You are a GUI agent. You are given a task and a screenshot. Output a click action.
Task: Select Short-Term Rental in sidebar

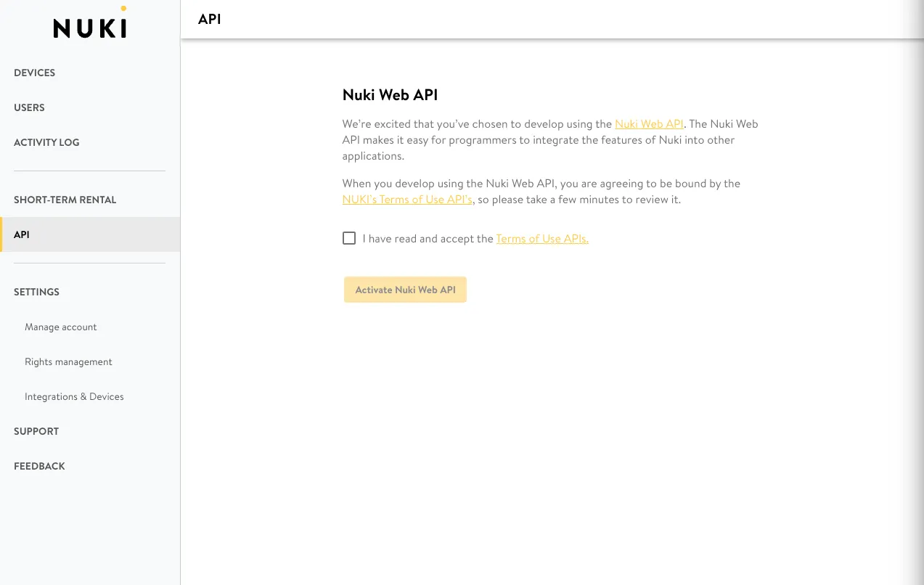tap(65, 200)
